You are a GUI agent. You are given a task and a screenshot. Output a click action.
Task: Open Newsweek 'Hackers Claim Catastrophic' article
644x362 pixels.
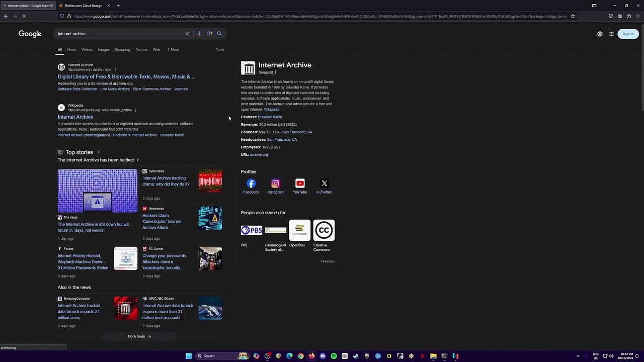tap(162, 221)
